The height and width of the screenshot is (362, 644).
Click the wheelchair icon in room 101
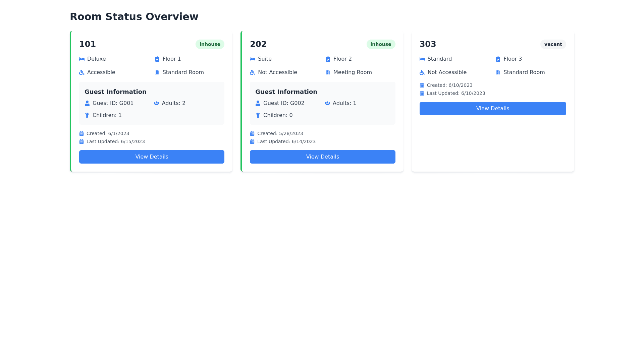(x=82, y=72)
